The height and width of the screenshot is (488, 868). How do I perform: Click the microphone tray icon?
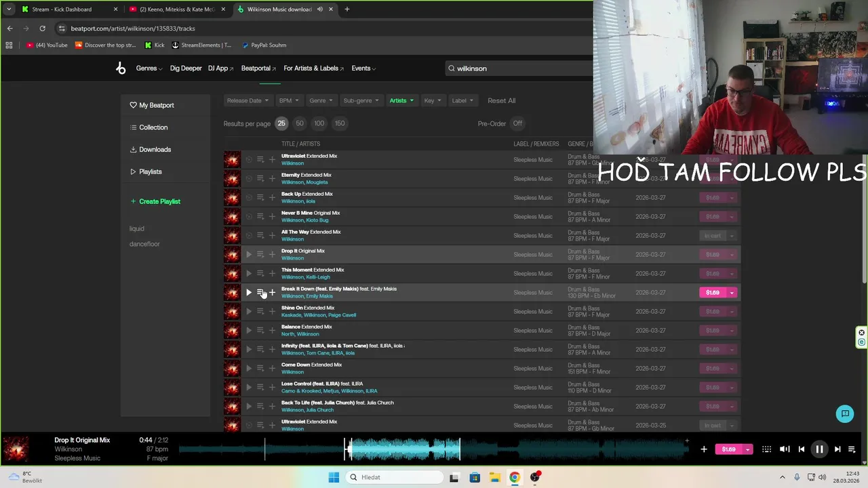point(797,477)
